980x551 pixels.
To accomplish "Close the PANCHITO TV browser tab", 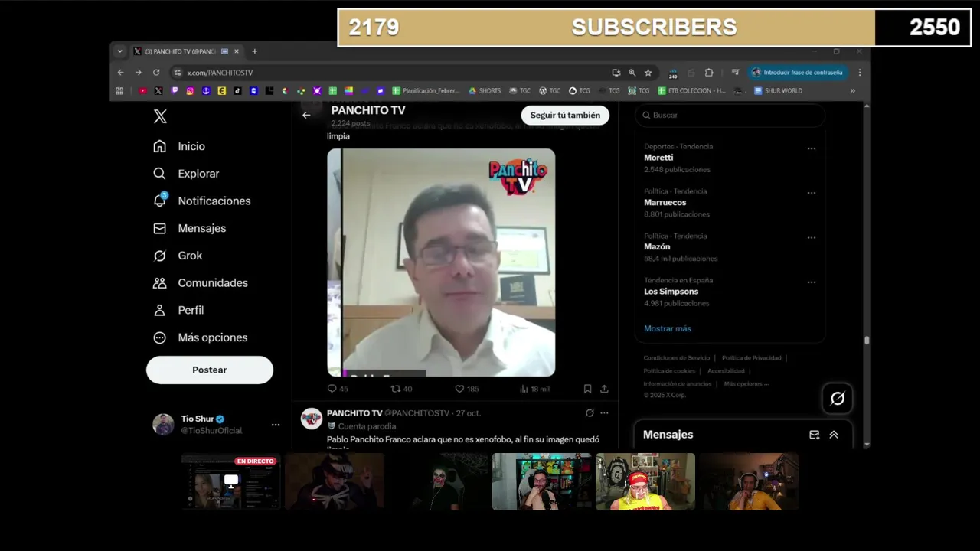I will pyautogui.click(x=237, y=51).
